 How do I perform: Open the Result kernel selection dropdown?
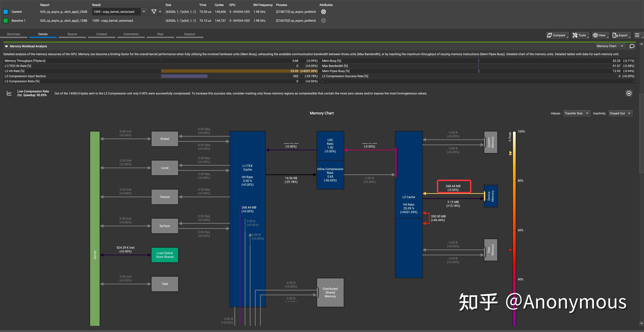144,12
